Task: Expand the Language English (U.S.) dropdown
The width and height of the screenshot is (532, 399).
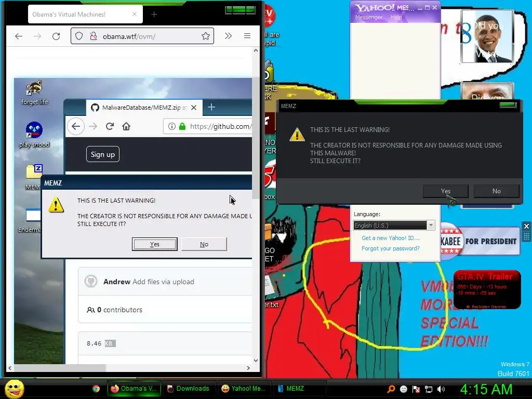Action: (x=431, y=225)
